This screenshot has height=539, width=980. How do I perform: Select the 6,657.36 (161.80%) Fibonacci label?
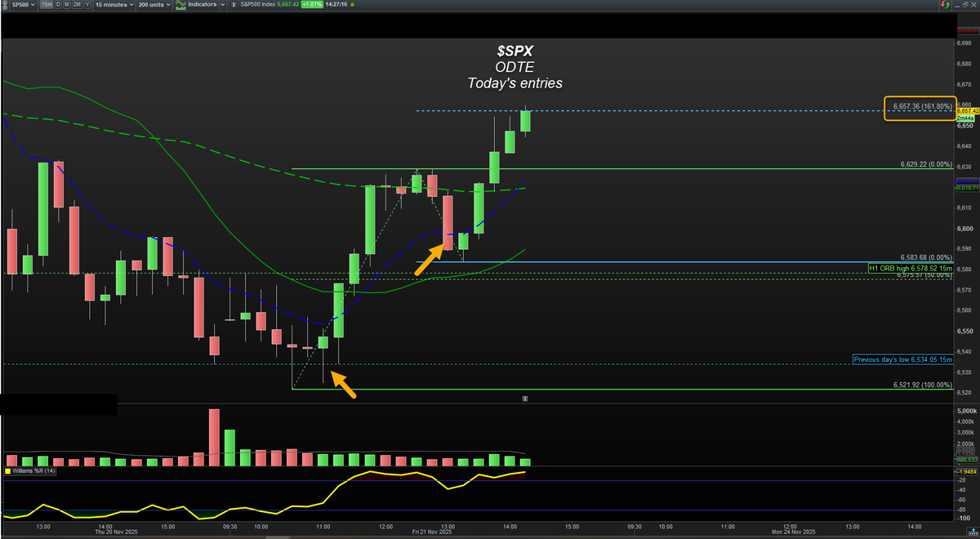pos(921,106)
